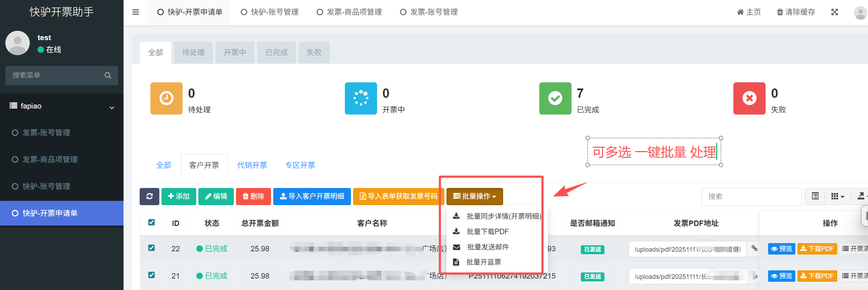The width and height of the screenshot is (868, 290).
Task: Open the 批量操作 dropdown button
Action: (x=474, y=196)
